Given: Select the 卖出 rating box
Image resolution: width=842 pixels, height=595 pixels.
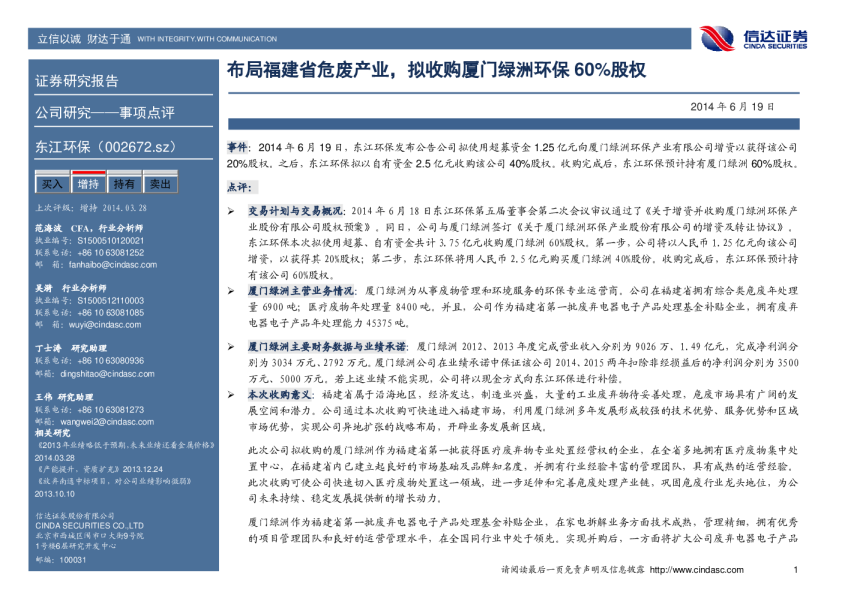Looking at the screenshot, I should point(159,184).
